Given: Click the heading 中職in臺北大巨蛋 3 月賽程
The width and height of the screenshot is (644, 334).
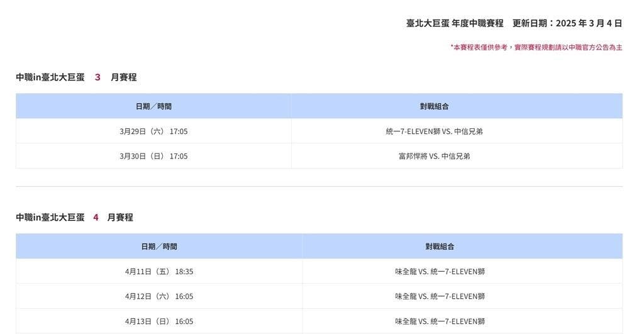Looking at the screenshot, I should (x=76, y=77).
